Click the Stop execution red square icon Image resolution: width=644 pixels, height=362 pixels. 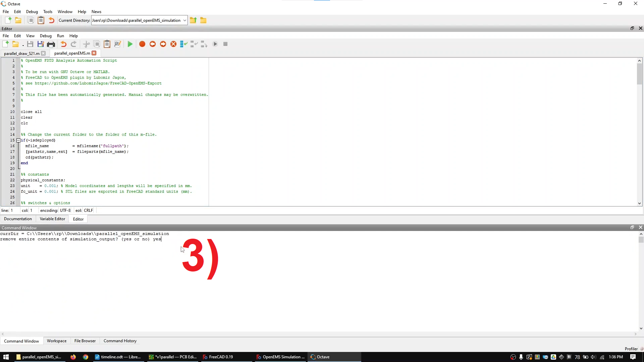(226, 44)
